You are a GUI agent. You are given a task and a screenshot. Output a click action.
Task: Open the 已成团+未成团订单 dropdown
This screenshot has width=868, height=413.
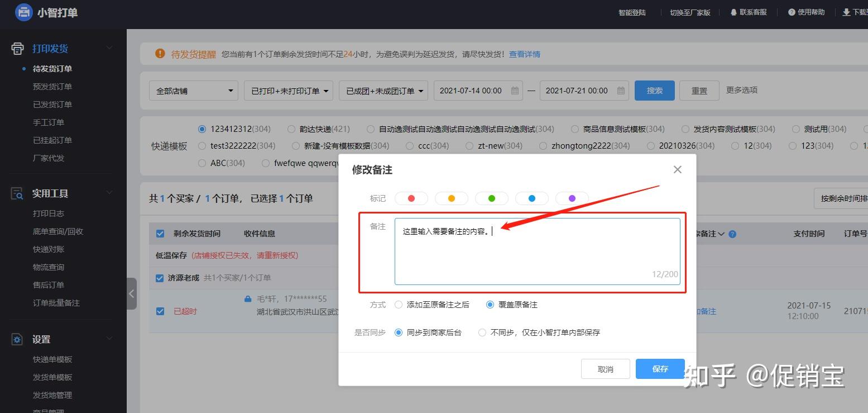tap(383, 91)
